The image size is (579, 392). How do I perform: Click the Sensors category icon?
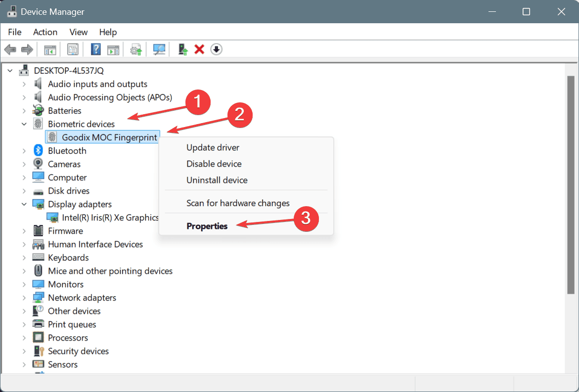click(38, 364)
